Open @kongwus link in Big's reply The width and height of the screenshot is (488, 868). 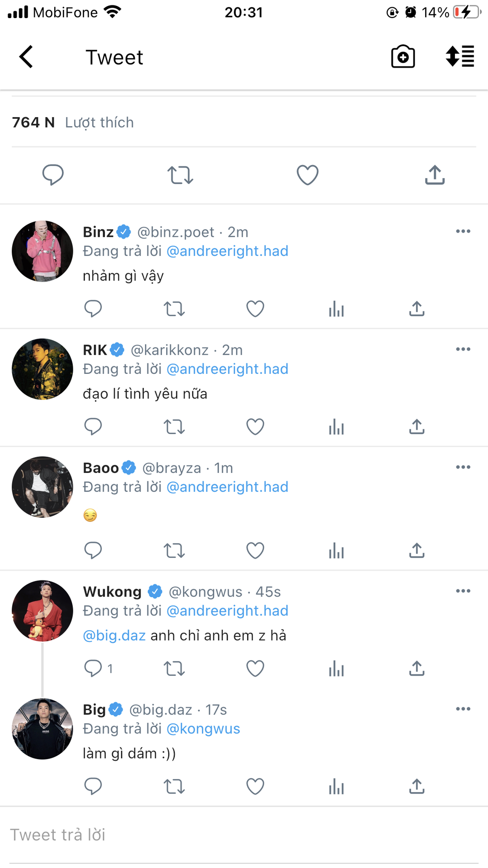[x=203, y=729]
